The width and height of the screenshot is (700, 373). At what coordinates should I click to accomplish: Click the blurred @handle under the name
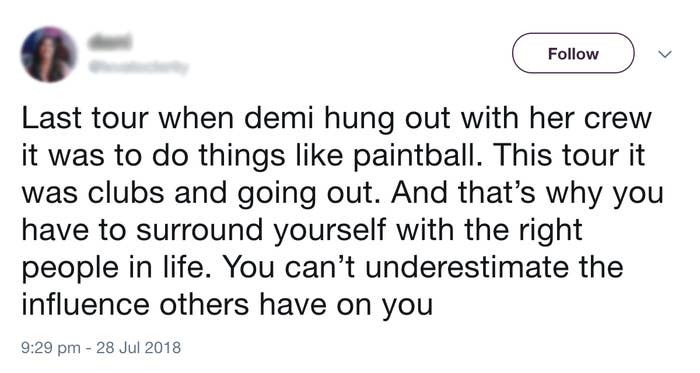click(x=139, y=67)
